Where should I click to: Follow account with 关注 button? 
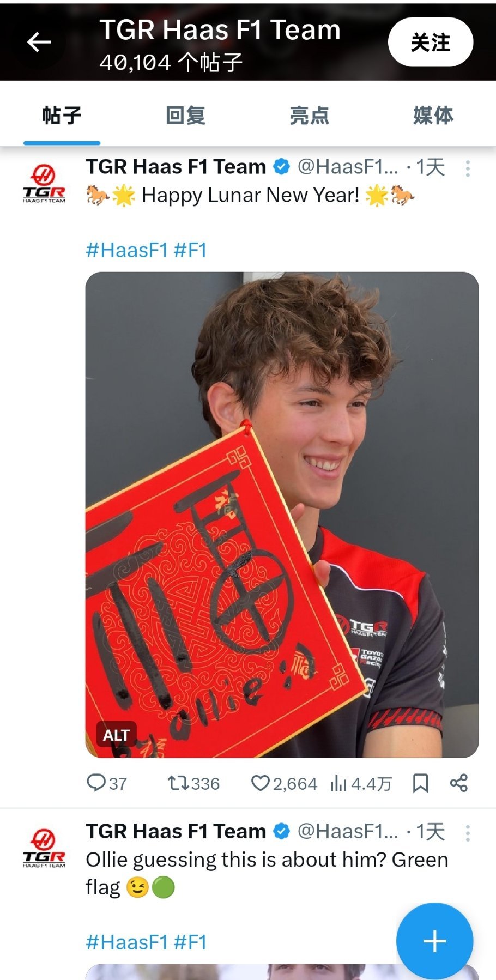(430, 42)
